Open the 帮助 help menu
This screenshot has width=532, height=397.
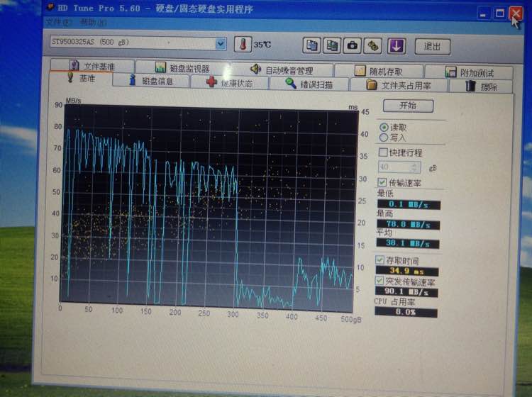point(93,23)
